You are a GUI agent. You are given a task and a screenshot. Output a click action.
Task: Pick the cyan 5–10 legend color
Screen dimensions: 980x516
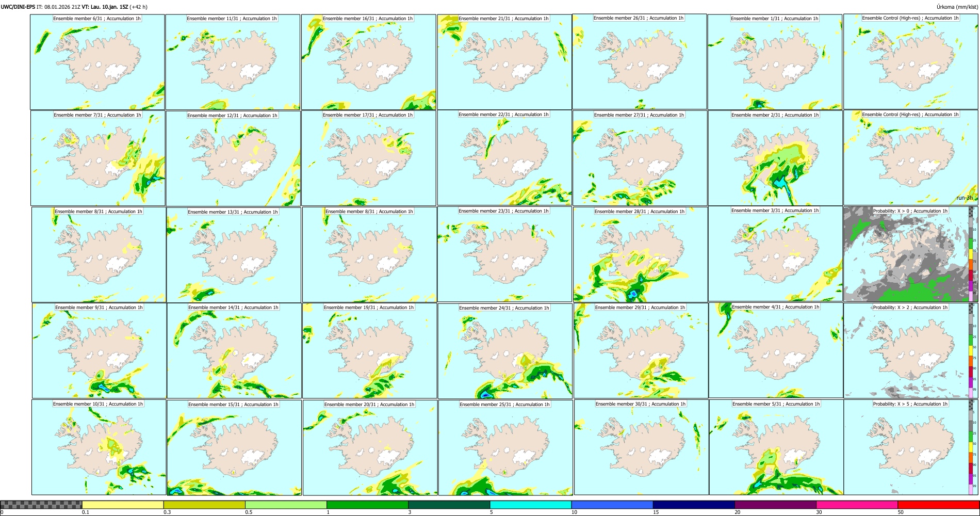pos(531,505)
